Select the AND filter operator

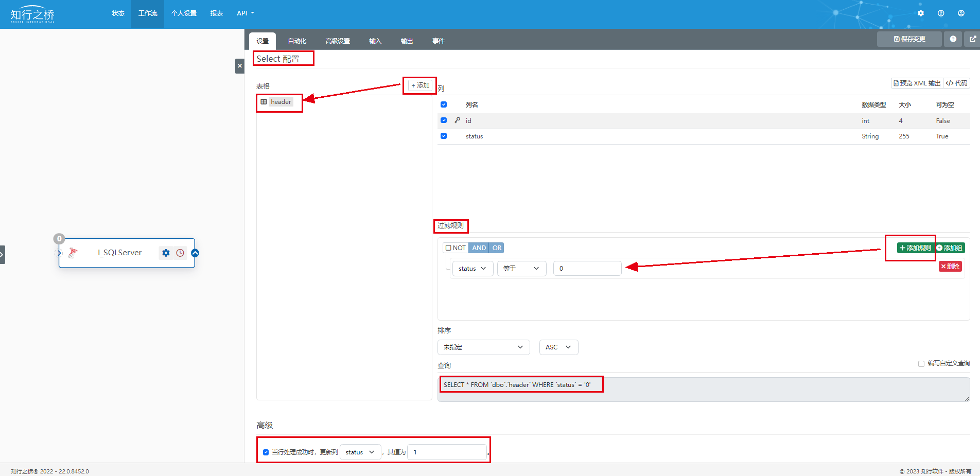point(479,248)
